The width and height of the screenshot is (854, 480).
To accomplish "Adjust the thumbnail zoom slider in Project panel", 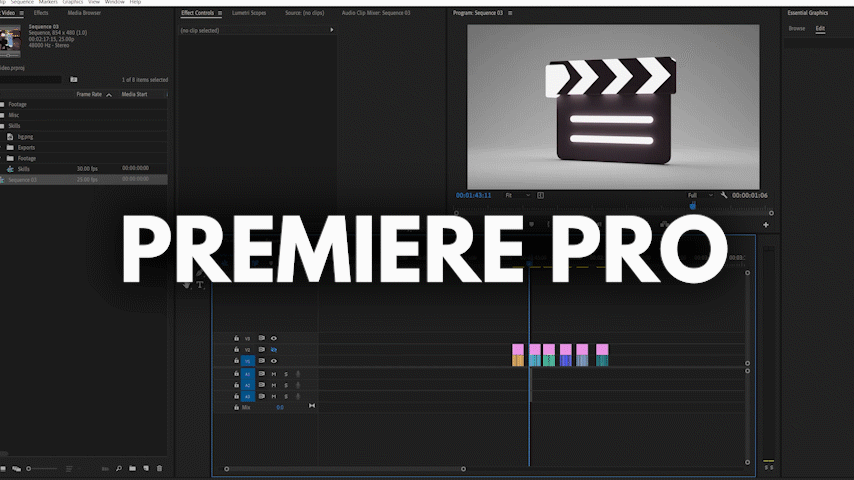I will (x=42, y=469).
